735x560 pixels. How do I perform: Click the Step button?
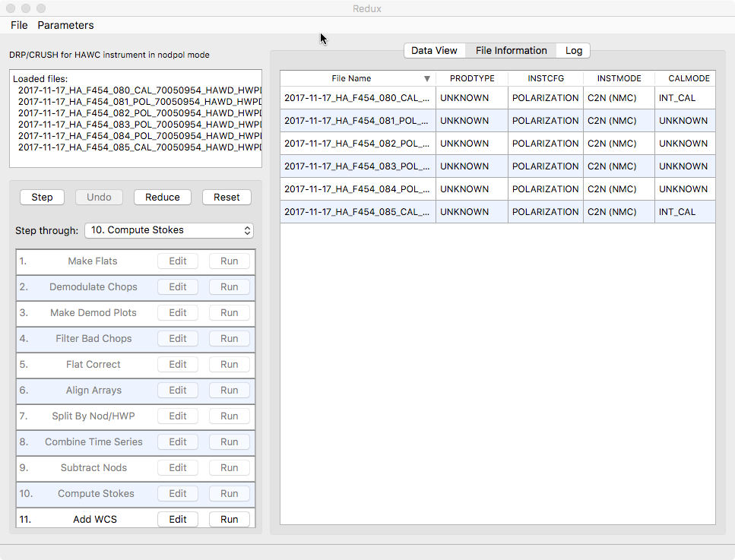(x=43, y=198)
